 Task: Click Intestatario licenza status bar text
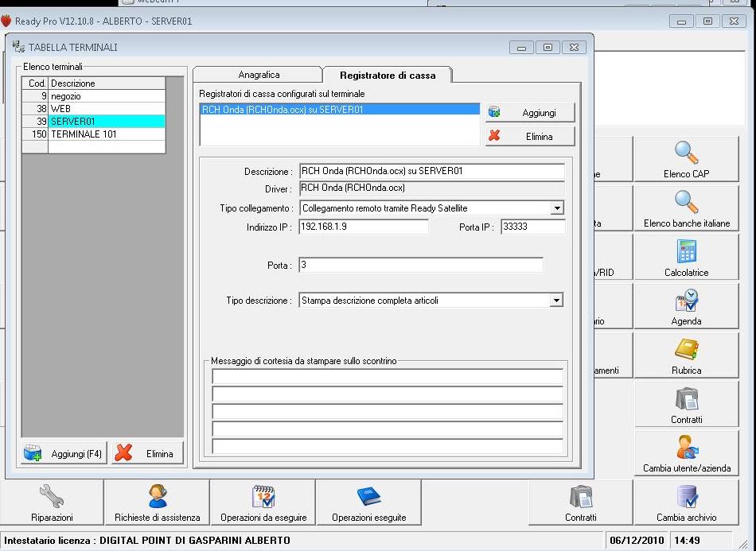pos(147,541)
